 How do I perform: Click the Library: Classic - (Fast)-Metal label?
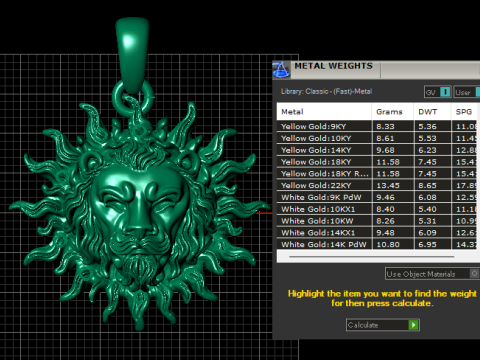pyautogui.click(x=326, y=91)
